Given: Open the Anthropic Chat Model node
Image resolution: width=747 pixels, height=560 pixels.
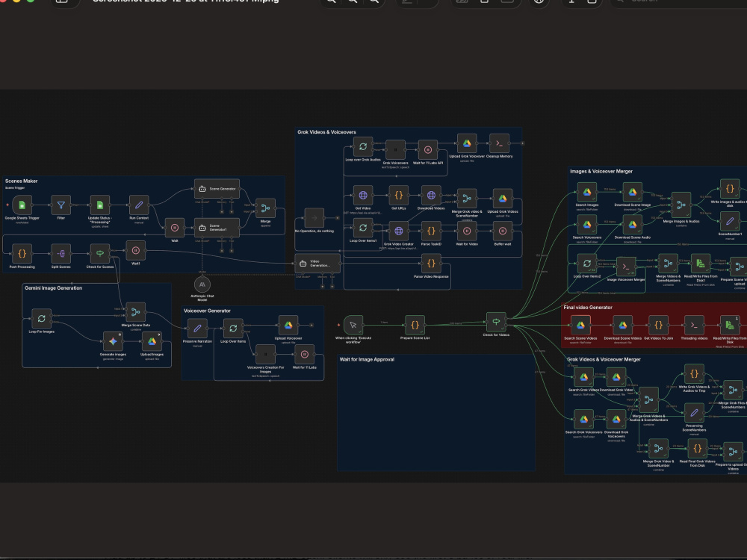Looking at the screenshot, I should [x=202, y=284].
